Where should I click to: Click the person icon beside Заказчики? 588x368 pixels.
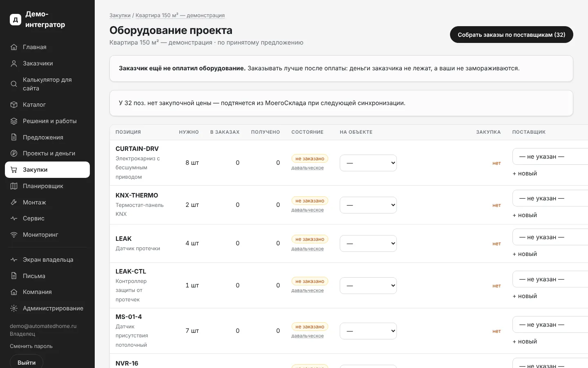click(x=14, y=63)
